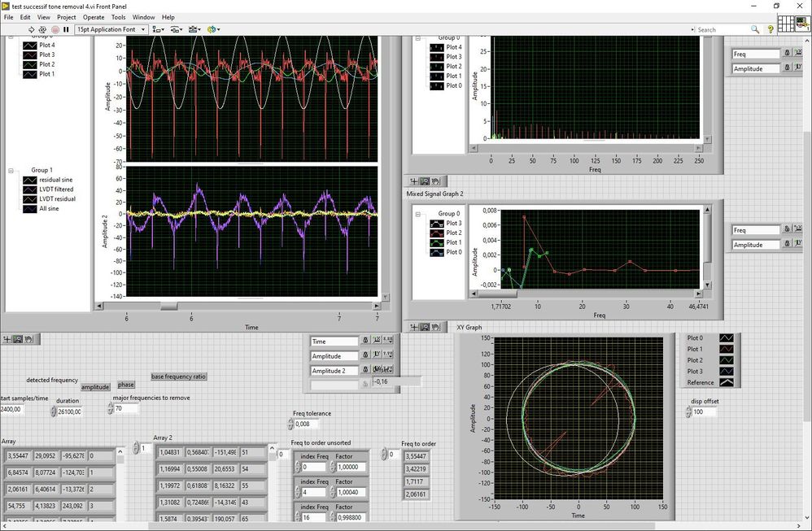
Task: Open the Resize Objects toolbar menu
Action: [194, 29]
